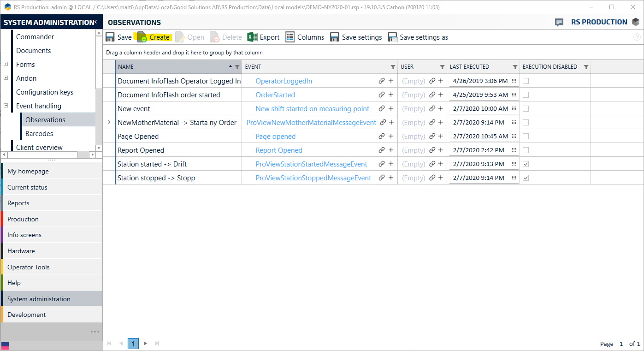Click the Save toolbar icon
644x351 pixels.
tap(111, 37)
